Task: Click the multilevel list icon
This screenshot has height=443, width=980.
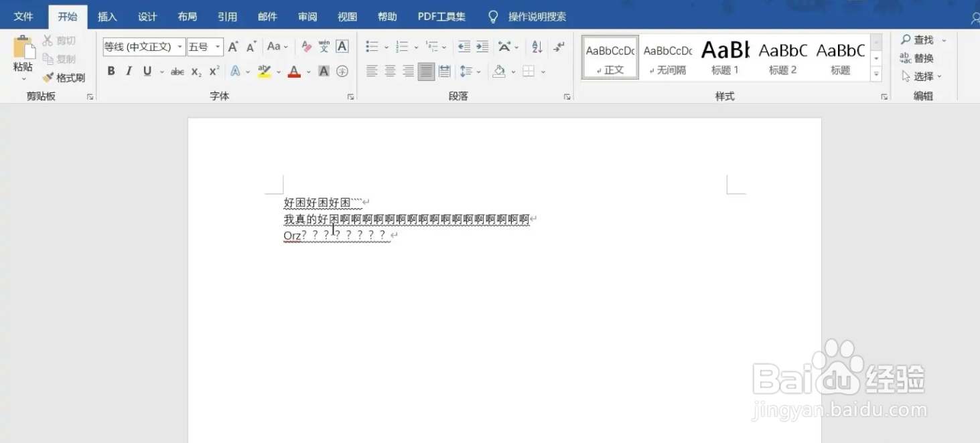Action: pos(431,47)
